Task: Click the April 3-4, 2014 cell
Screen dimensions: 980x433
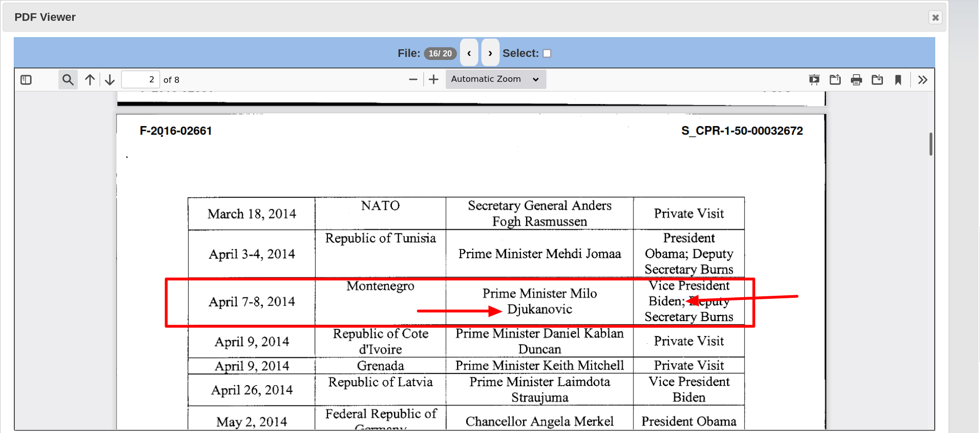Action: point(252,254)
